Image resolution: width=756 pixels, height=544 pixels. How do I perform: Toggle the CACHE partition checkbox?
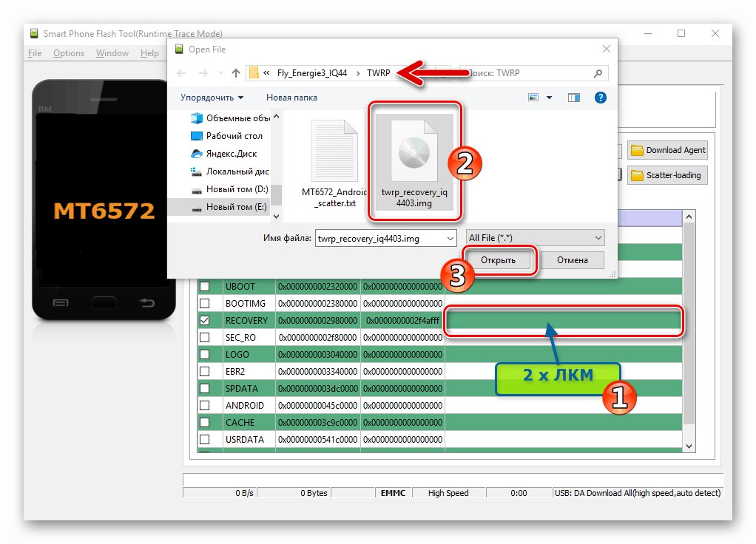click(x=204, y=423)
